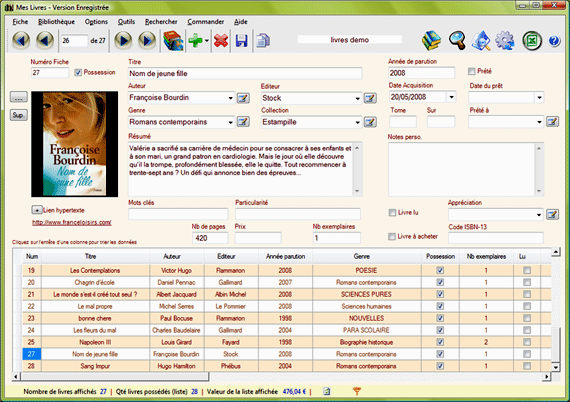Viewport: 570px width, 402px height.
Task: Open the Bibliothèque menu
Action: coord(56,21)
